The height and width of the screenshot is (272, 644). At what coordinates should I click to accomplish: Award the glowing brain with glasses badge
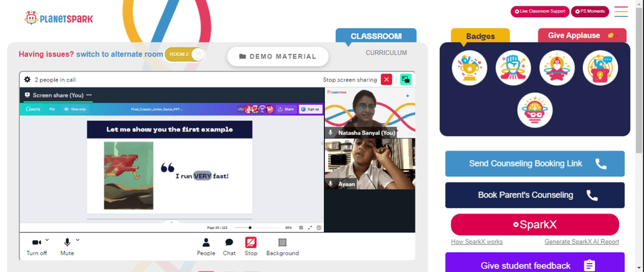pyautogui.click(x=535, y=110)
